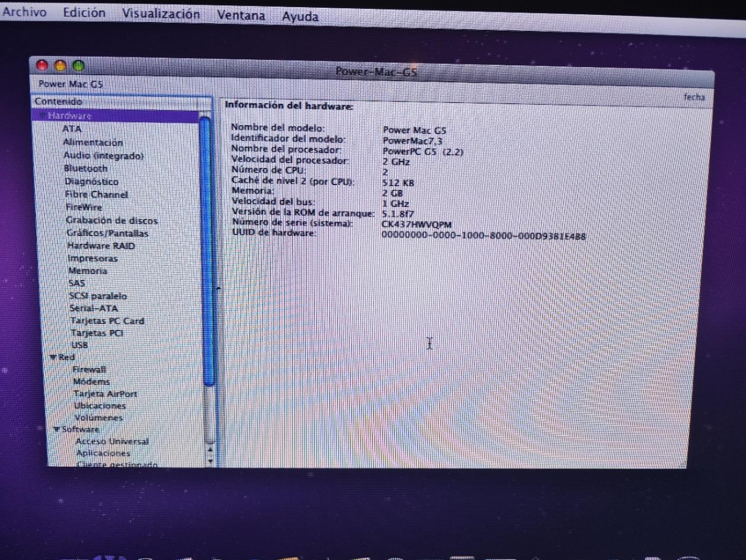Click the green zoom window button

coord(78,66)
